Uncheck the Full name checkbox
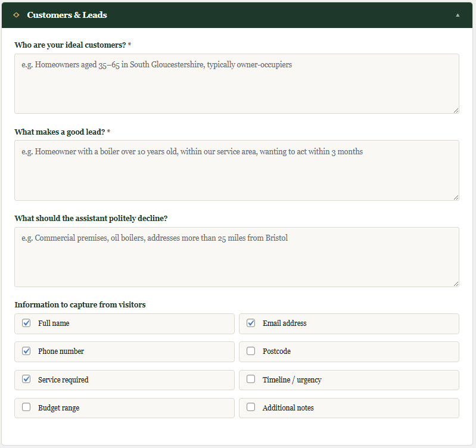The width and height of the screenshot is (476, 448). (26, 323)
